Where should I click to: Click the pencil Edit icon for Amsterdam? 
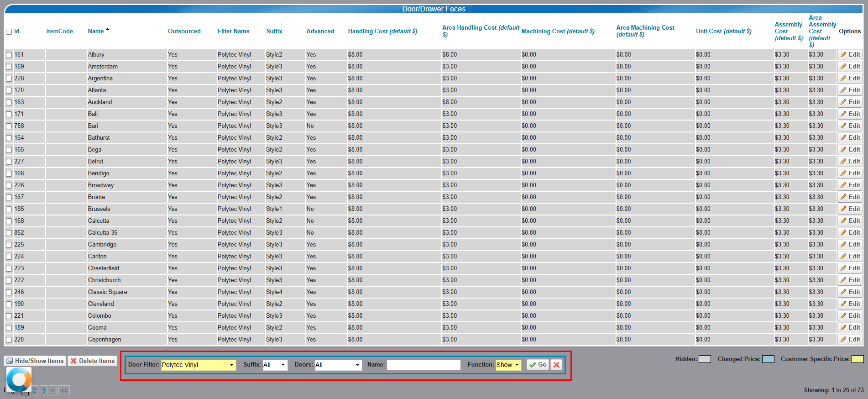(843, 67)
